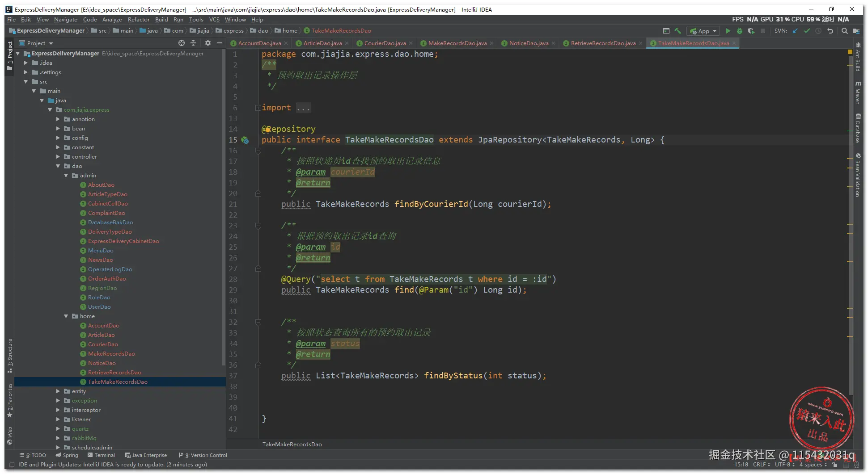
Task: Switch to the NoticeDao.java editor tab
Action: pos(528,43)
